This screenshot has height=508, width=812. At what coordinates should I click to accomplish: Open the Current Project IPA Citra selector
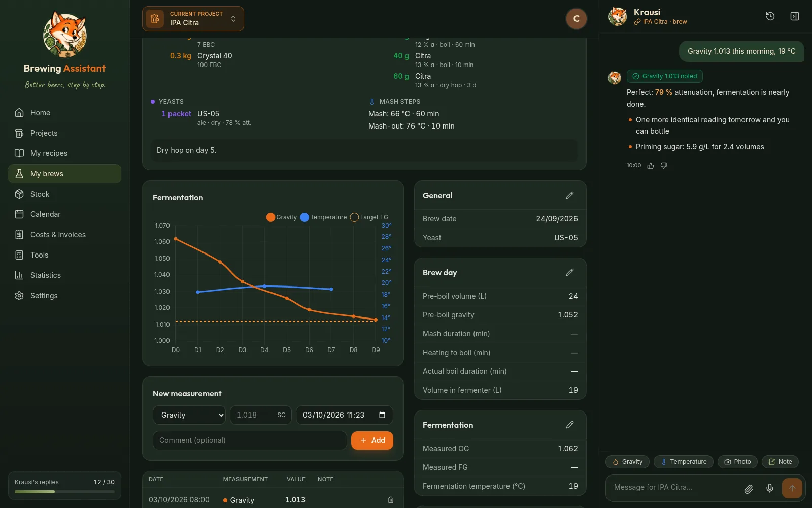click(193, 19)
